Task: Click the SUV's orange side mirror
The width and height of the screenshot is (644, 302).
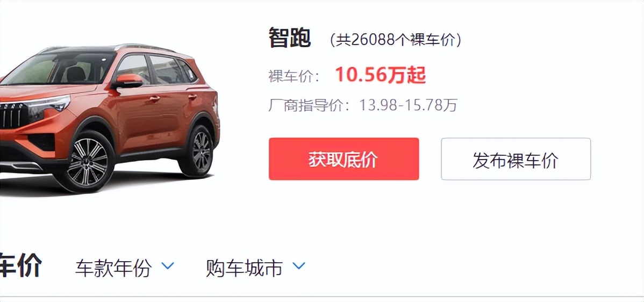Action: tap(128, 81)
